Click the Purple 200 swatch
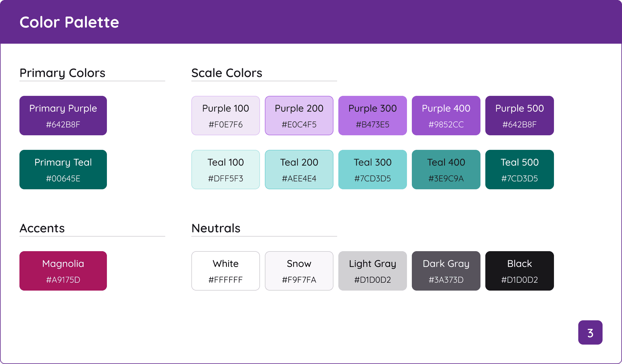Image resolution: width=622 pixels, height=364 pixels. pyautogui.click(x=299, y=116)
